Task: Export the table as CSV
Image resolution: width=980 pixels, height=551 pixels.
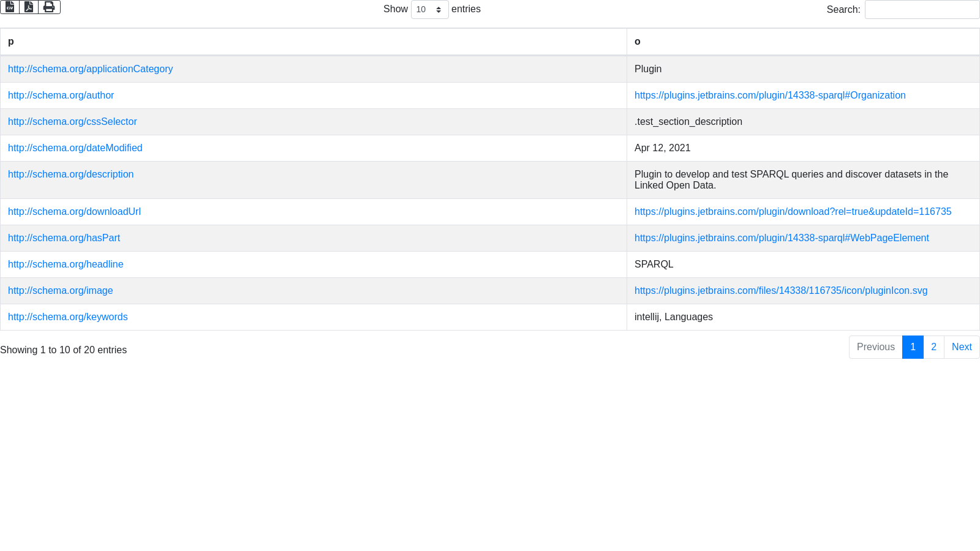Action: point(10,7)
